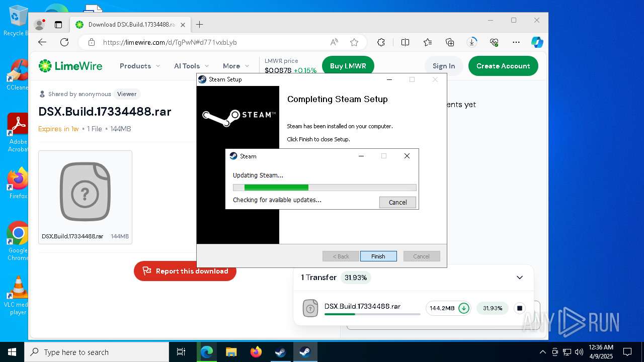Show hidden tray icons

coord(542,352)
